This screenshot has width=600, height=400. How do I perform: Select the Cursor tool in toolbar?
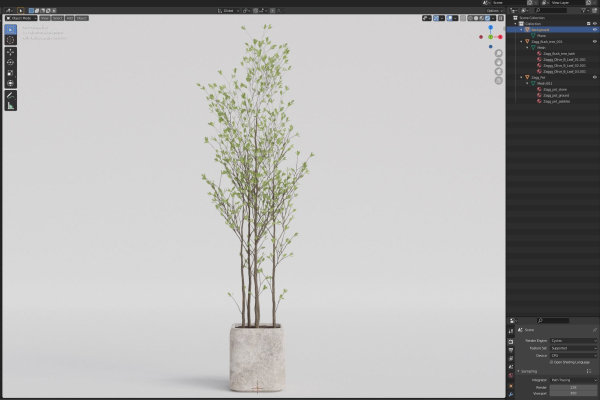click(x=10, y=40)
